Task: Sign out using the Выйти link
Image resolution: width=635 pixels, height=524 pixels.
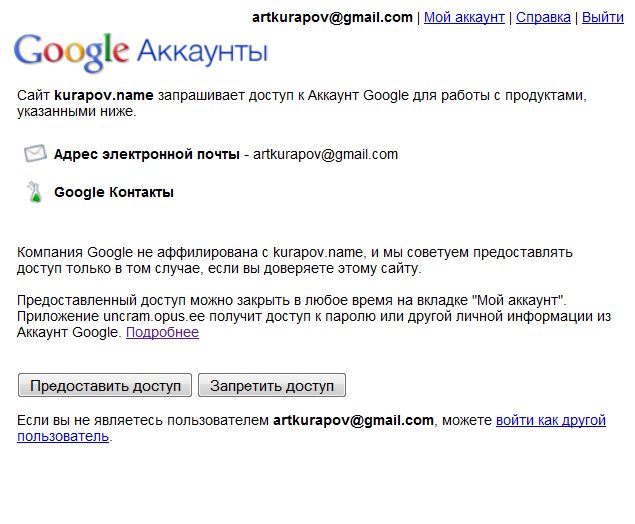Action: [602, 17]
